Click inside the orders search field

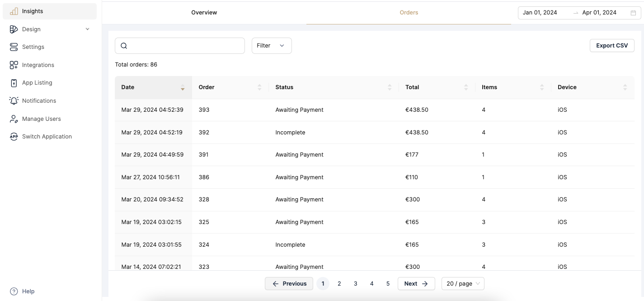click(x=185, y=46)
